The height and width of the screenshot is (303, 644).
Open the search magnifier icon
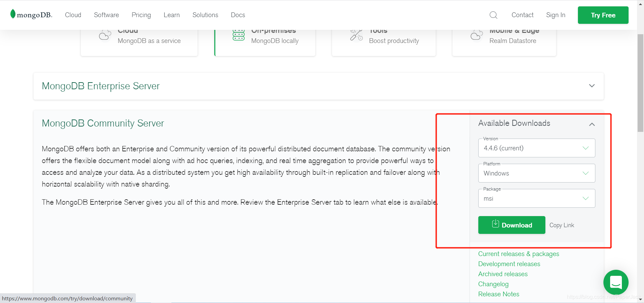pyautogui.click(x=493, y=15)
